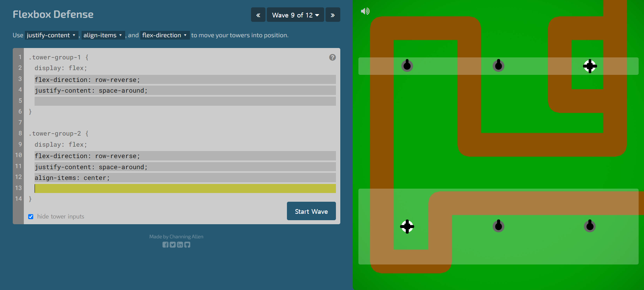Image resolution: width=644 pixels, height=290 pixels.
Task: Click display: flex text on line 9
Action: tap(61, 145)
